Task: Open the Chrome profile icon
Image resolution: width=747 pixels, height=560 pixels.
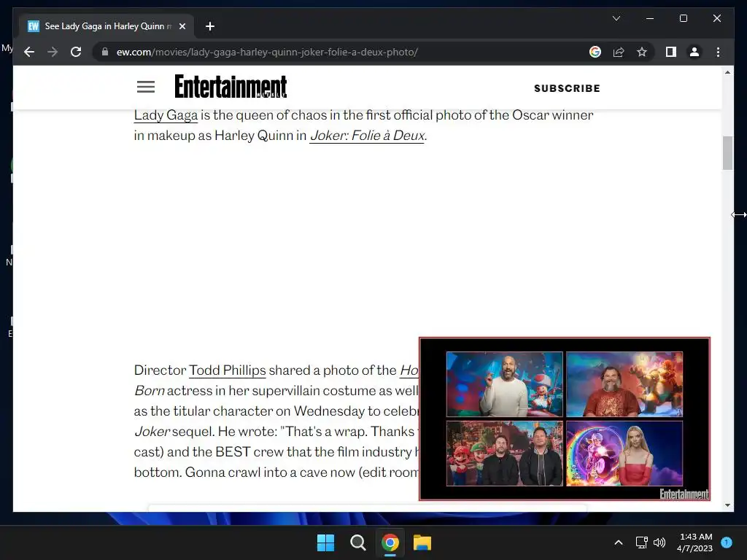Action: click(694, 52)
